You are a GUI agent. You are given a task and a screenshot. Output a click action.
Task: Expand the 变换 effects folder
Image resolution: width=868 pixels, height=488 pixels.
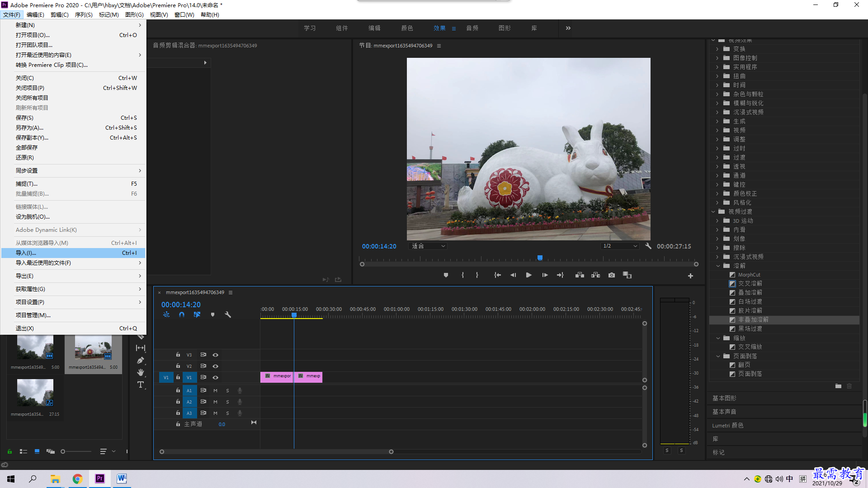click(717, 49)
